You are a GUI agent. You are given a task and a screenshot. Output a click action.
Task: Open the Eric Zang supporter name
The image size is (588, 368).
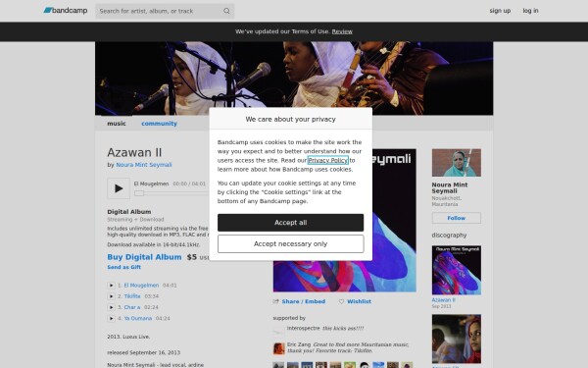(299, 344)
